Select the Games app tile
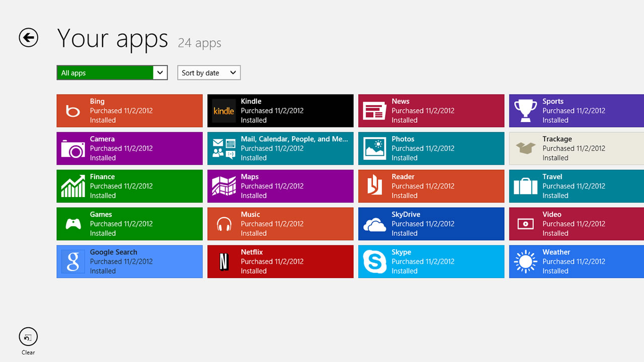This screenshot has height=362, width=644. [129, 224]
